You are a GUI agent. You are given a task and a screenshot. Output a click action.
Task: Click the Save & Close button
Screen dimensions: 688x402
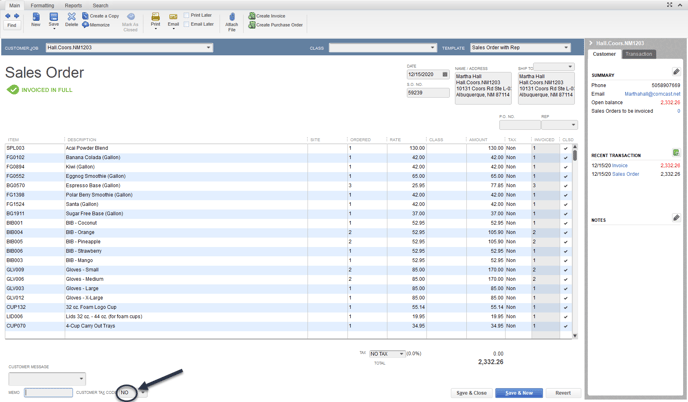(x=472, y=393)
